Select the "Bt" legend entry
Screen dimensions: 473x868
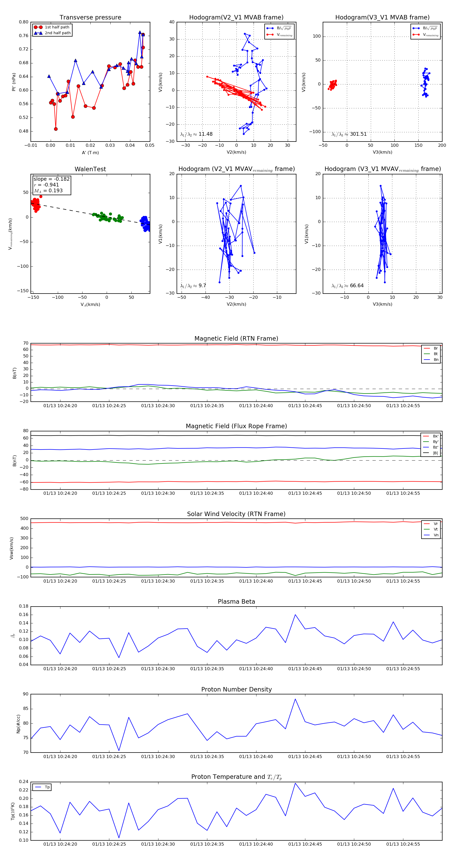(x=431, y=354)
